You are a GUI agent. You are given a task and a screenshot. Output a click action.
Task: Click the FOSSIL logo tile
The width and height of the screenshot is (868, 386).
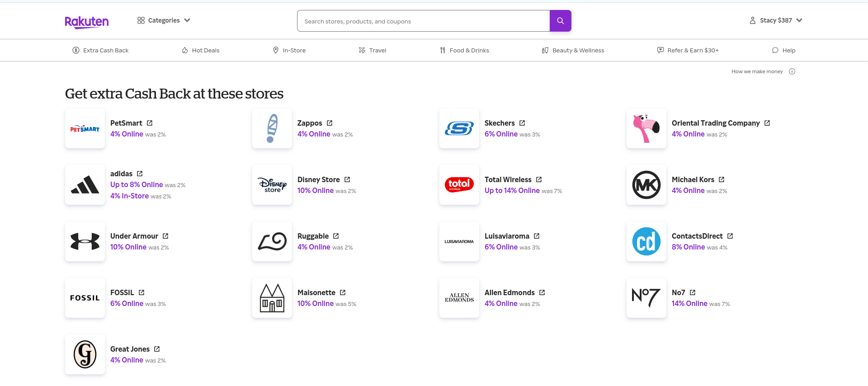tap(85, 298)
